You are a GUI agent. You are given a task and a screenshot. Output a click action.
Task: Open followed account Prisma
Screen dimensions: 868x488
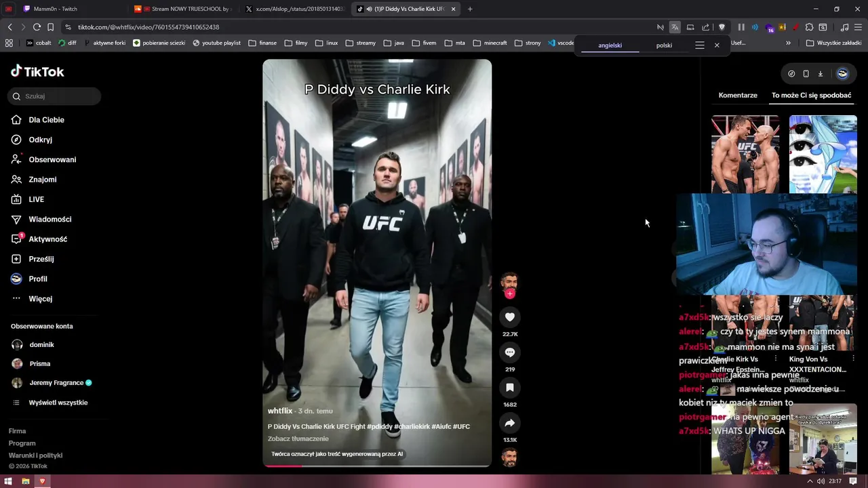[x=31, y=364]
